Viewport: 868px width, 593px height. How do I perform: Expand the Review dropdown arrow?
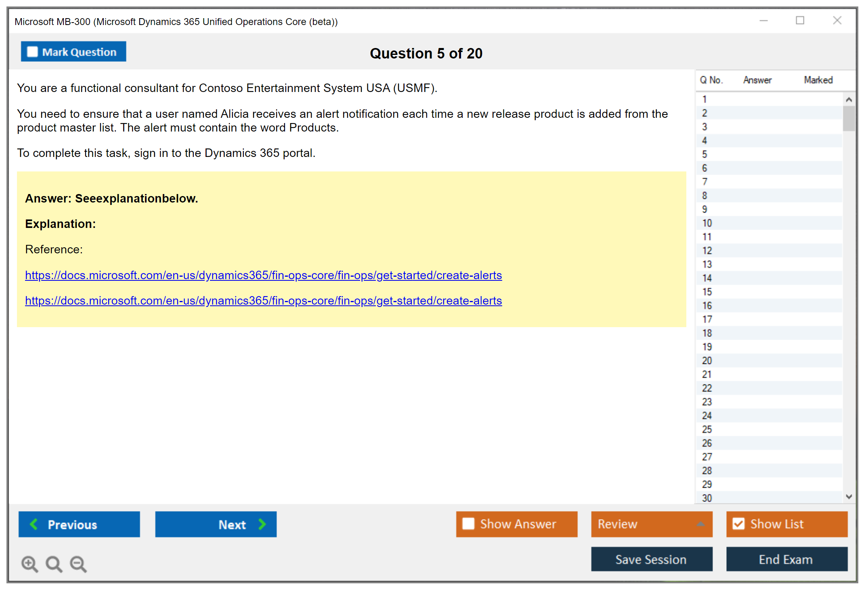click(x=700, y=524)
